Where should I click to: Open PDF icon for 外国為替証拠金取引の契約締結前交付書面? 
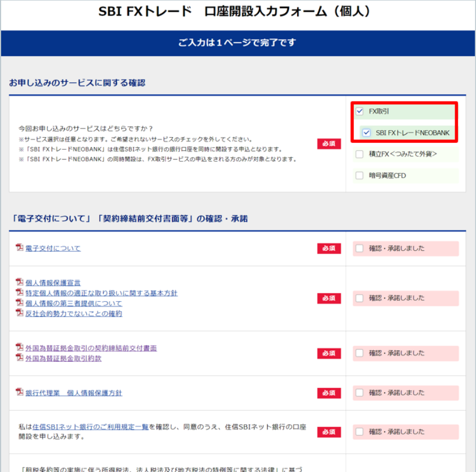point(19,347)
